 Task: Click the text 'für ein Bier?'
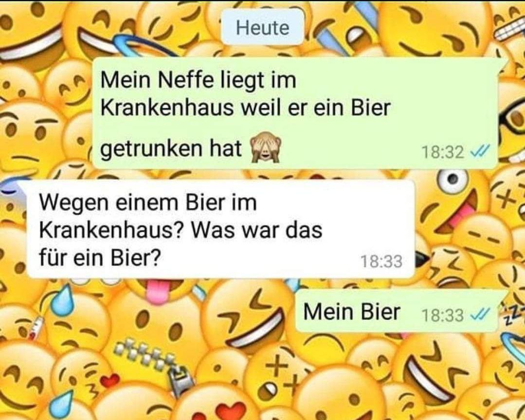pyautogui.click(x=100, y=257)
